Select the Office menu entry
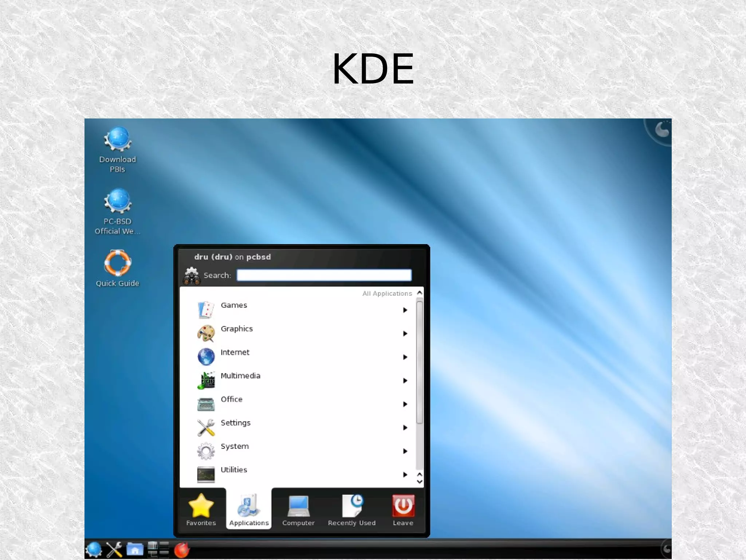Image resolution: width=746 pixels, height=560 pixels. click(x=298, y=404)
